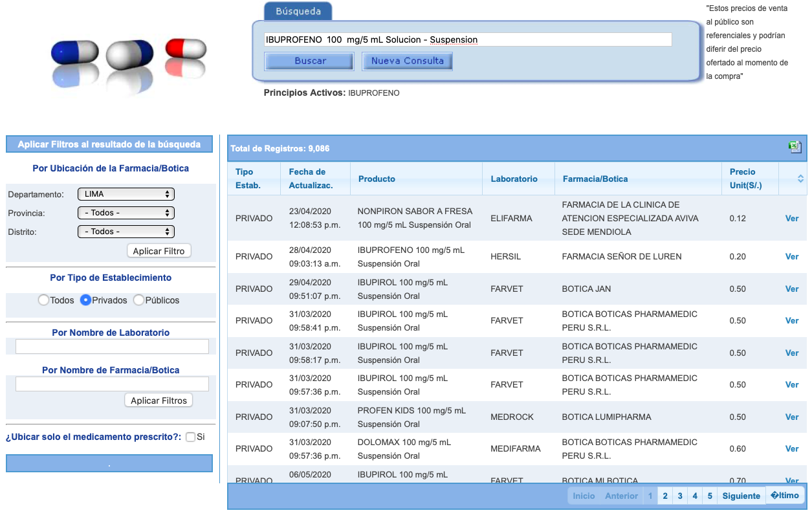Go to results page 4
This screenshot has width=812, height=526.
tap(695, 496)
